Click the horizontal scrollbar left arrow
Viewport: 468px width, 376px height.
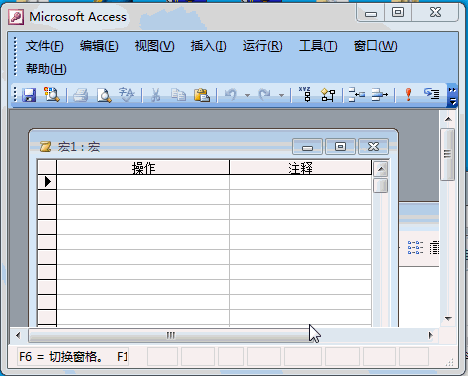pyautogui.click(x=18, y=335)
